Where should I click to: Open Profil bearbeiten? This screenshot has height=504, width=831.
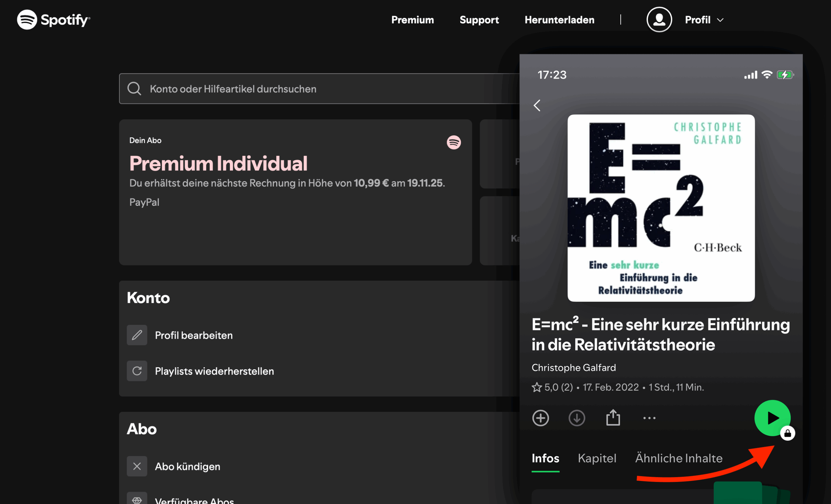tap(193, 335)
